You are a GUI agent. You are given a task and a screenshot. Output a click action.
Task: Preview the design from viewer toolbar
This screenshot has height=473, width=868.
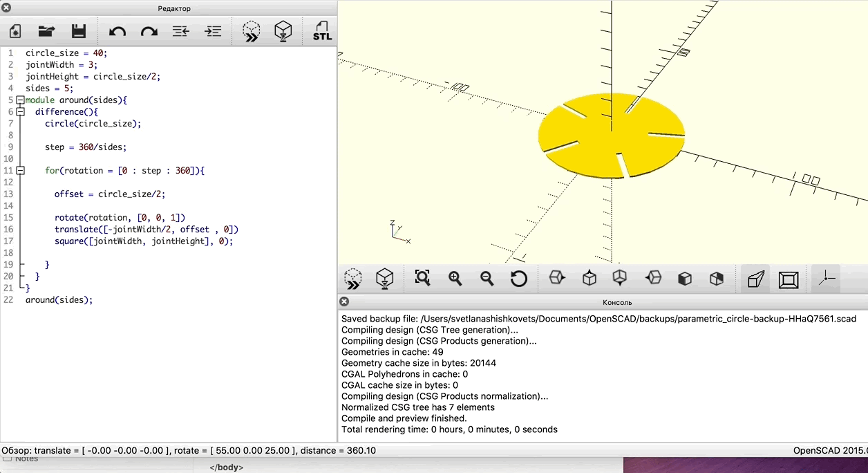coord(353,279)
